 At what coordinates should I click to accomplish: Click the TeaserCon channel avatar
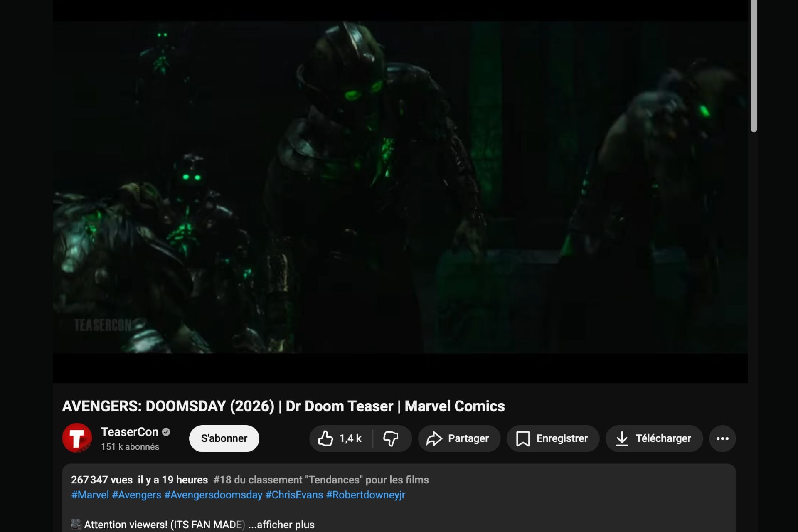click(77, 438)
